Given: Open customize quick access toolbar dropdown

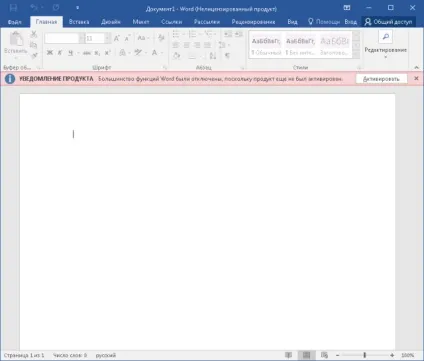Looking at the screenshot, I should 77,8.
